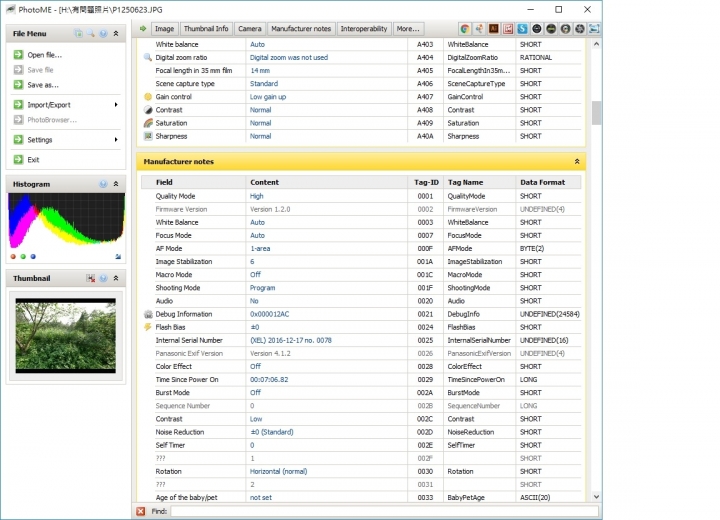Click Open file... in File Menu
The image size is (720, 520).
pos(45,55)
